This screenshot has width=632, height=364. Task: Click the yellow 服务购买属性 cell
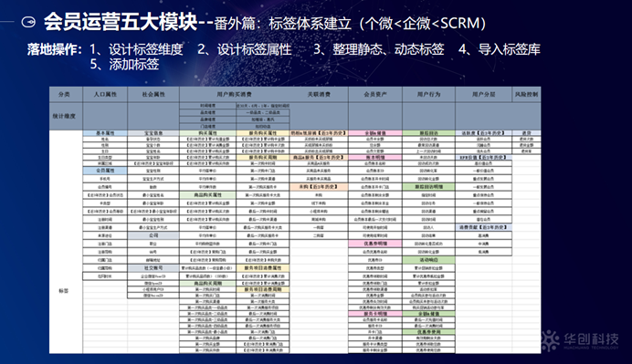[263, 133]
